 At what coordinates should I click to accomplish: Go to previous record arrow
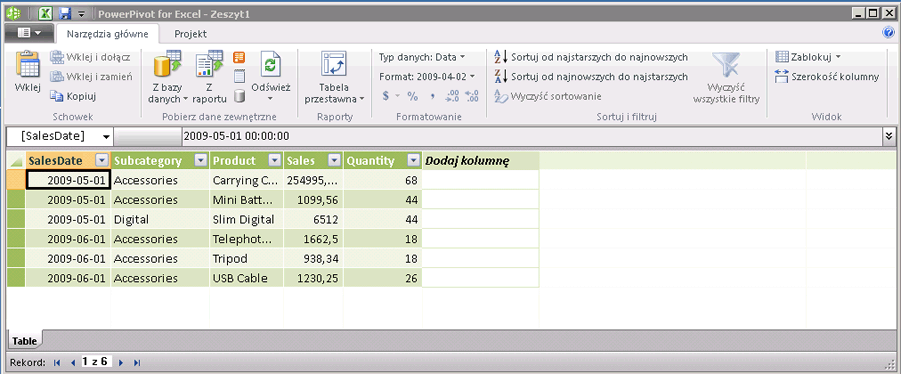pyautogui.click(x=72, y=363)
